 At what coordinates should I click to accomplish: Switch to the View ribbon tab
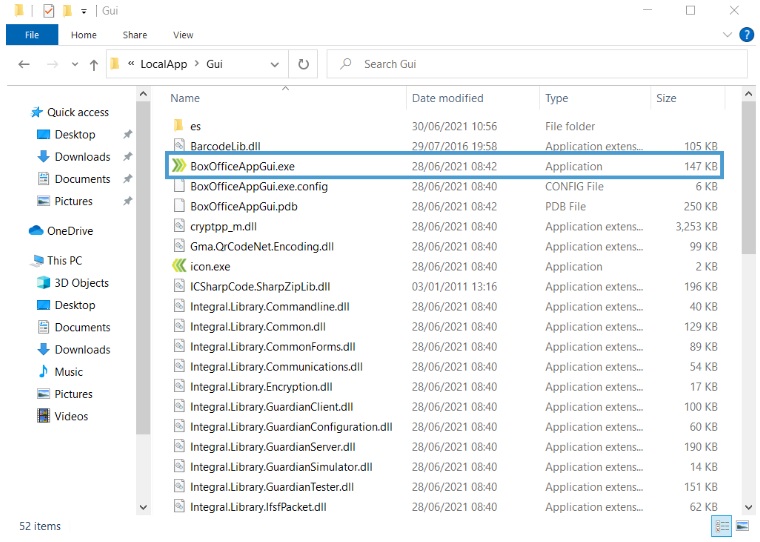tap(183, 35)
